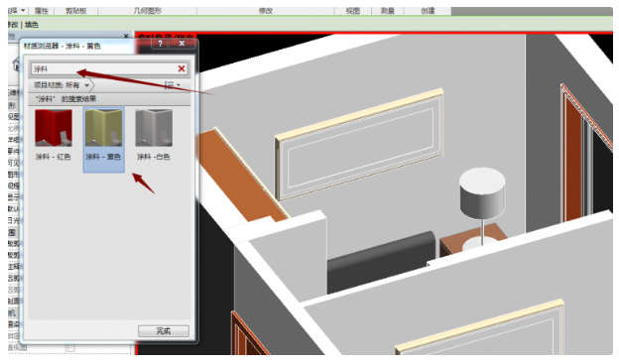Click the 修改 | 填色 context tab
The image size is (619, 364).
[x=23, y=25]
